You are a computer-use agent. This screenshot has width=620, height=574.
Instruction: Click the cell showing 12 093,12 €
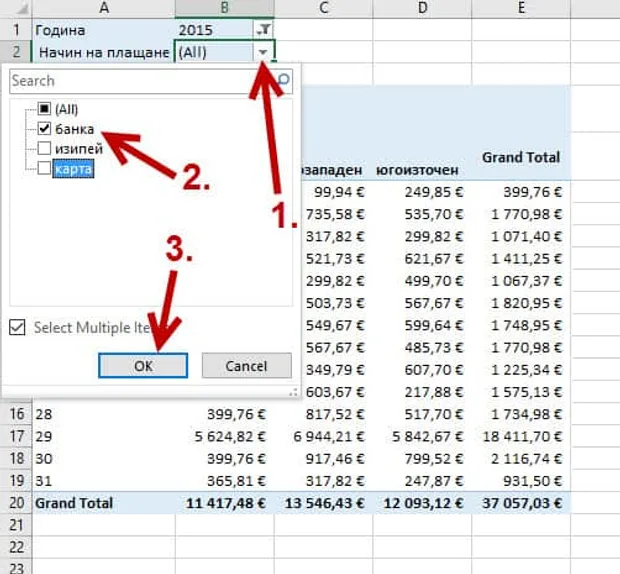click(x=422, y=503)
